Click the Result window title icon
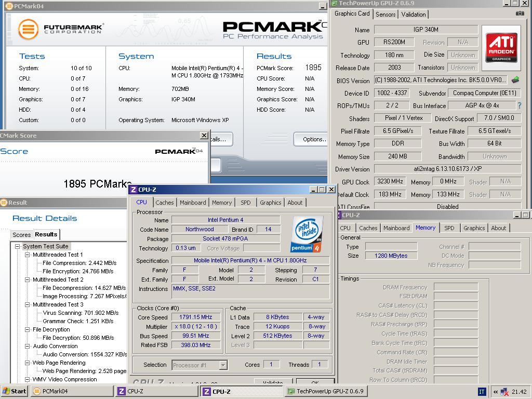532x399 pixels. pos(4,203)
